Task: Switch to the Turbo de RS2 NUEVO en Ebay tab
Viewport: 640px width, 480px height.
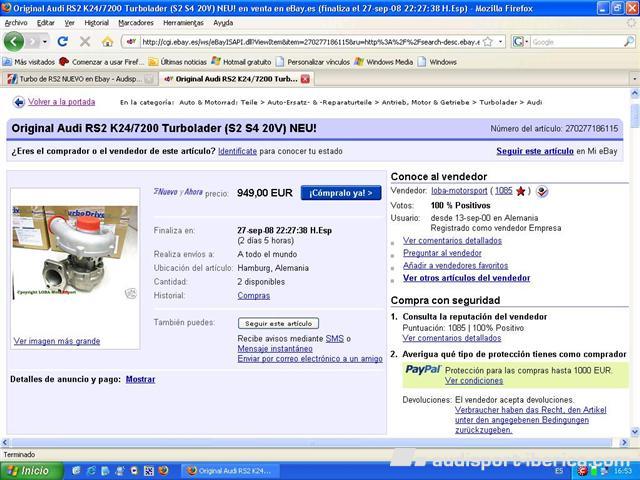Action: coord(78,79)
